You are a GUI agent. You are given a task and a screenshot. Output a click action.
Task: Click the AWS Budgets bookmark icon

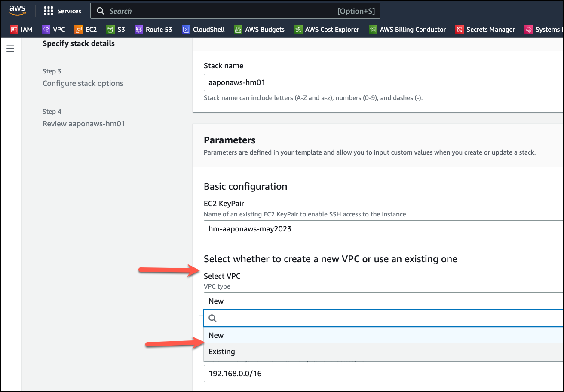[x=238, y=30]
